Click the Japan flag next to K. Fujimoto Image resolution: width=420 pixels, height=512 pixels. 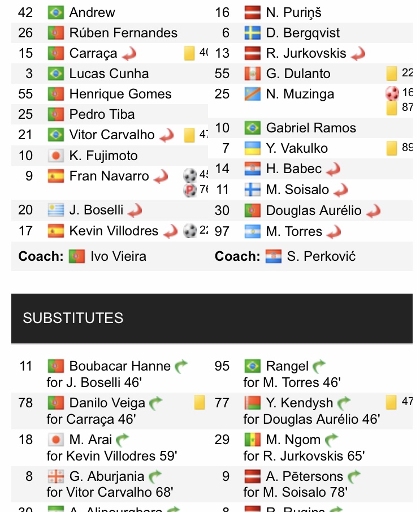(x=56, y=156)
